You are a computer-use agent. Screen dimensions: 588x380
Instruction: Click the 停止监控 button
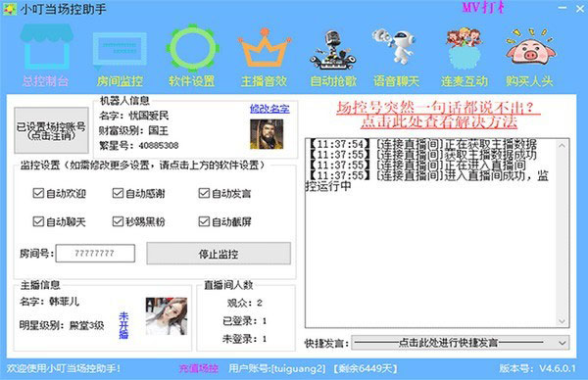click(x=219, y=254)
